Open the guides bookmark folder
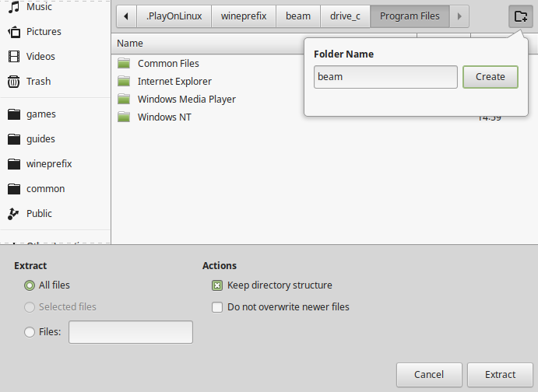 click(x=31, y=138)
